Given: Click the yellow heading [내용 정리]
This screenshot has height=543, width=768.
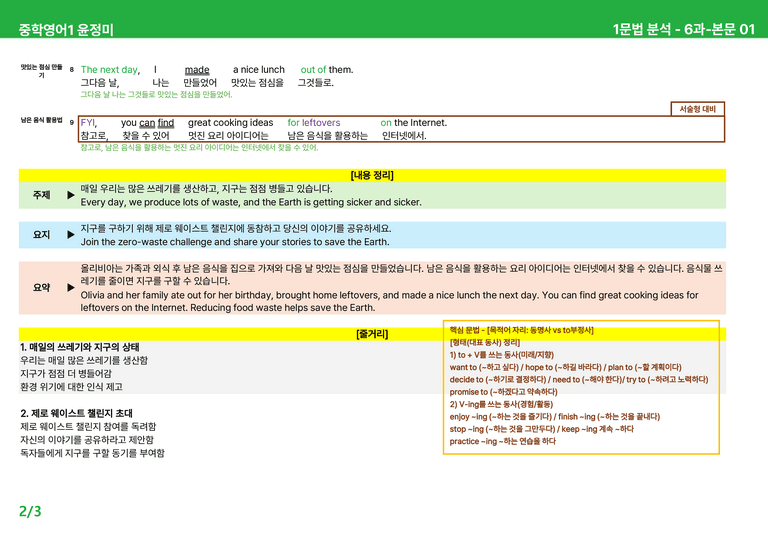Looking at the screenshot, I should [x=372, y=175].
